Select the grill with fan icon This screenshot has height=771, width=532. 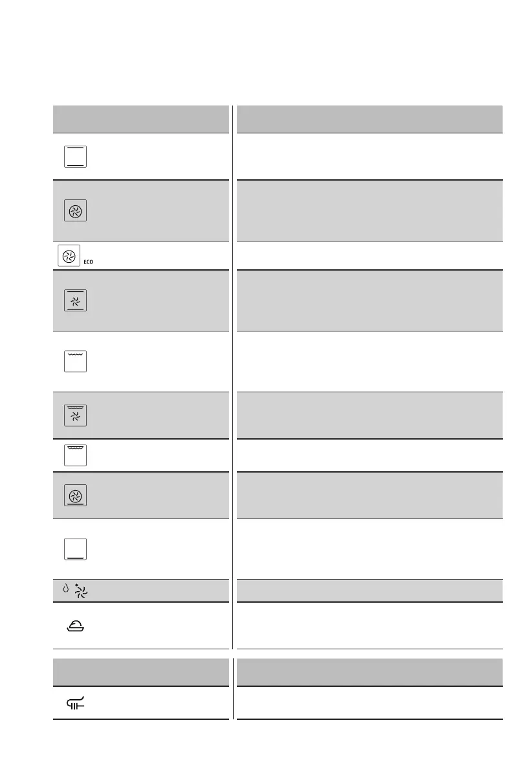pos(76,416)
